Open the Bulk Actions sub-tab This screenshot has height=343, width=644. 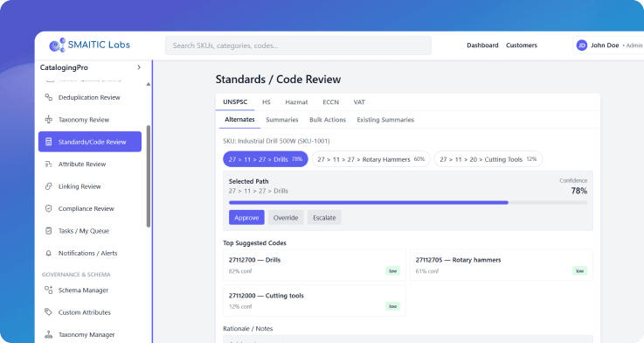[x=328, y=120]
